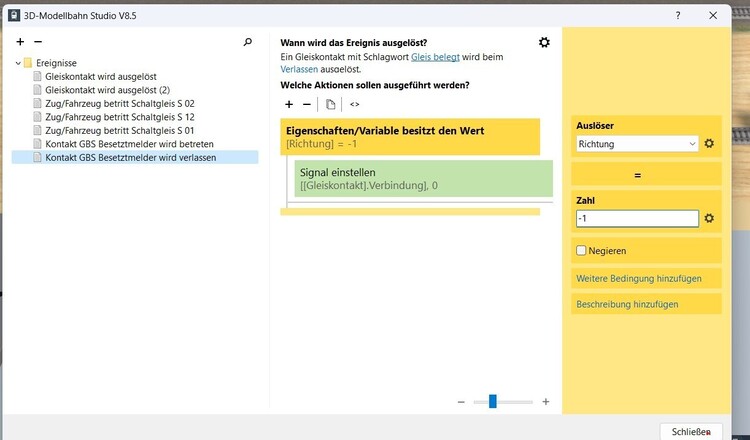The width and height of the screenshot is (750, 440).
Task: Click Weitere Bedingung hinzufügen
Action: pos(639,278)
